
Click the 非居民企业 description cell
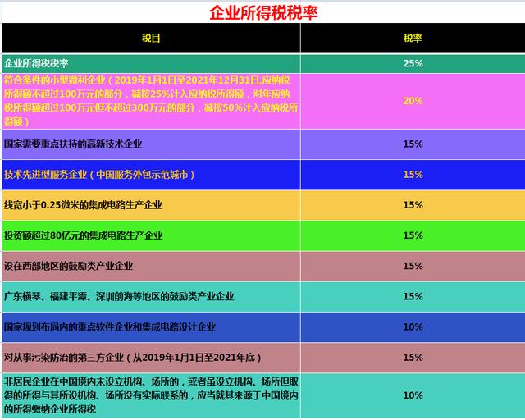[x=151, y=395]
